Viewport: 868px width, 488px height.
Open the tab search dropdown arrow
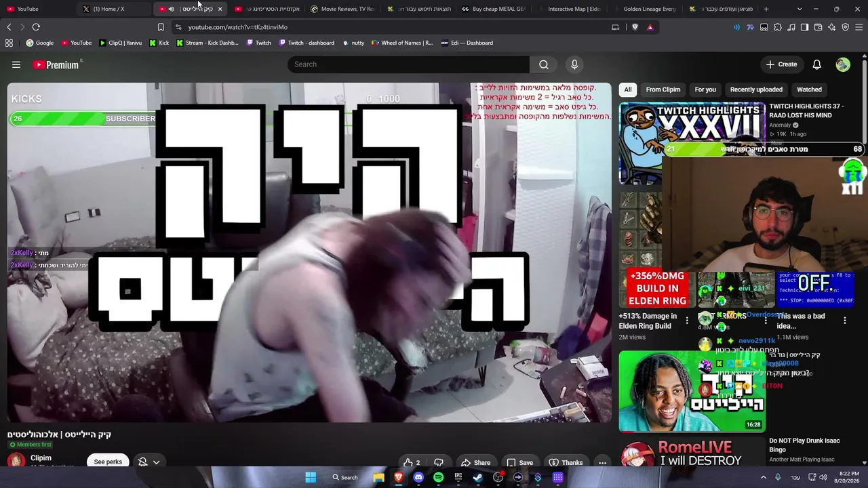pyautogui.click(x=800, y=9)
